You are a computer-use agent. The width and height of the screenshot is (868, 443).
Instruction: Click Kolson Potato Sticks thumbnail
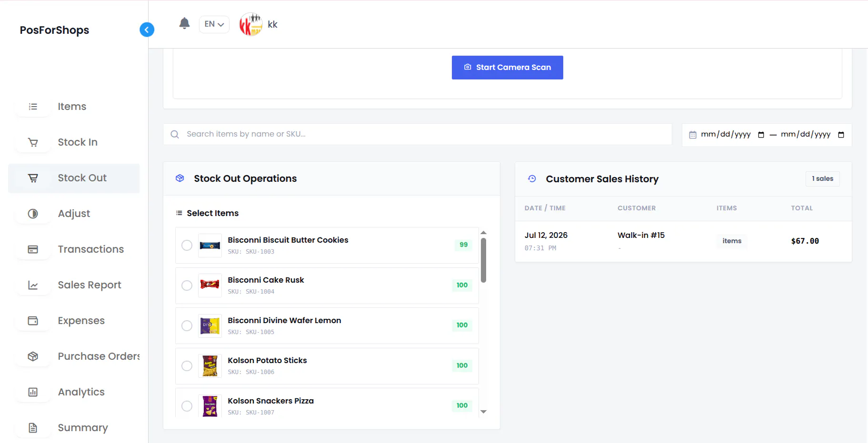pyautogui.click(x=210, y=366)
